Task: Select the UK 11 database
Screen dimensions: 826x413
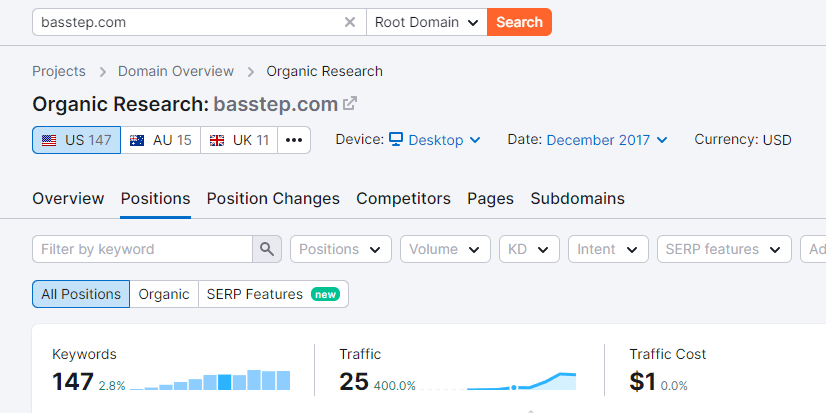Action: click(x=239, y=140)
